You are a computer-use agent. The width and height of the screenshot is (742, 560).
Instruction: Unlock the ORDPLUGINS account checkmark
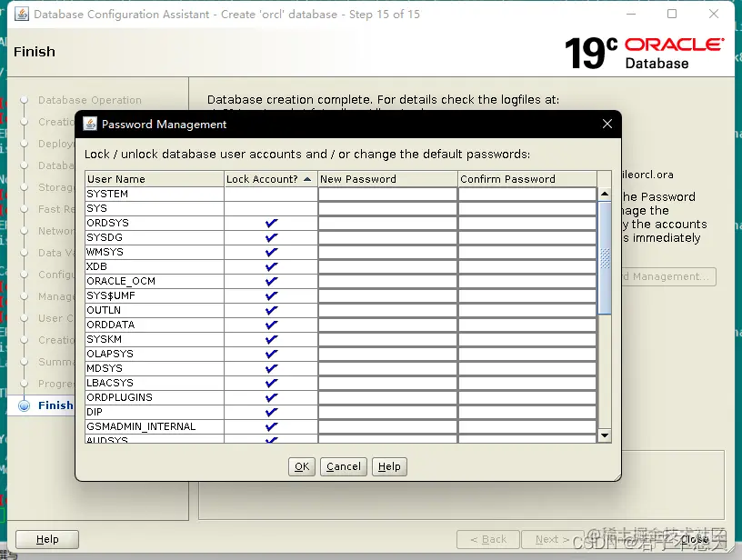click(271, 397)
